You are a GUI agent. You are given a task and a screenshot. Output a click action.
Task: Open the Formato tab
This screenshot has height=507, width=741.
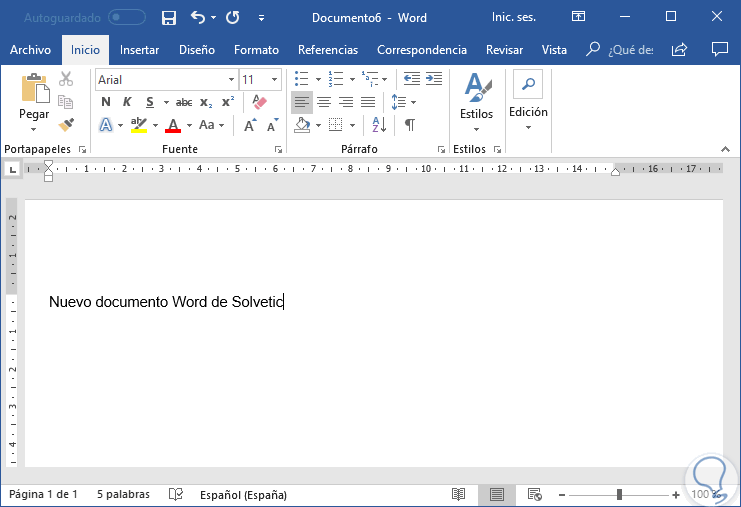(x=256, y=50)
